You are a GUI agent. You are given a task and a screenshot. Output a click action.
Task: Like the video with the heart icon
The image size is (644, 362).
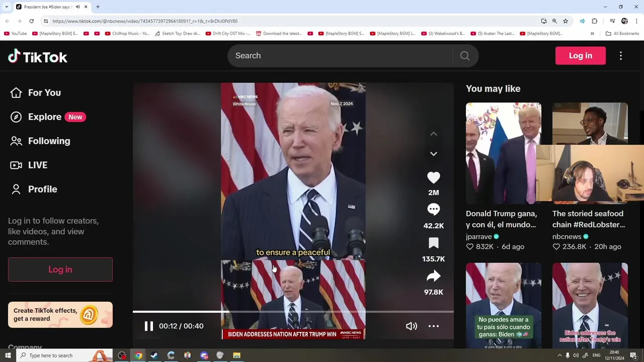(434, 177)
